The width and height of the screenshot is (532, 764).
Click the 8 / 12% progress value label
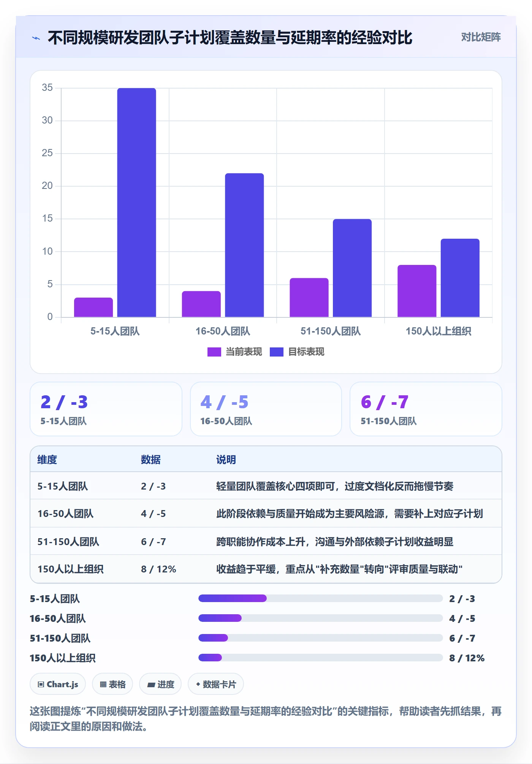[x=467, y=658]
